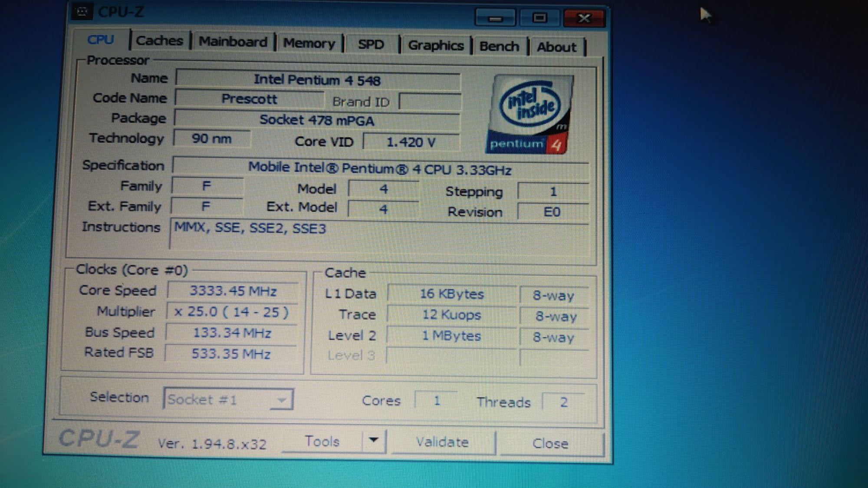The height and width of the screenshot is (488, 868).
Task: Click the Core VID value '1.420 V'
Action: tap(411, 142)
